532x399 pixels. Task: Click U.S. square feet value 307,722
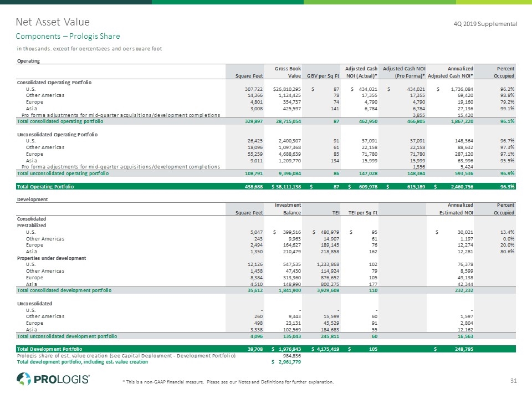254,89
